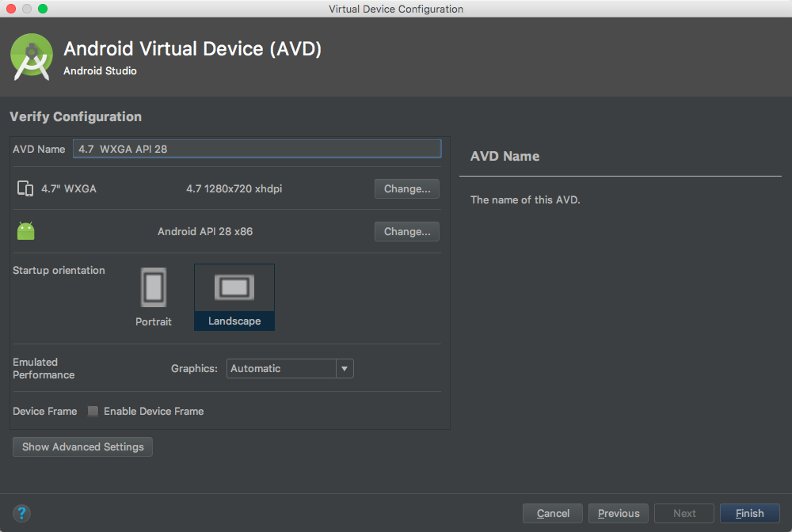Viewport: 792px width, 532px height.
Task: Click the disabled Next button
Action: 684,513
